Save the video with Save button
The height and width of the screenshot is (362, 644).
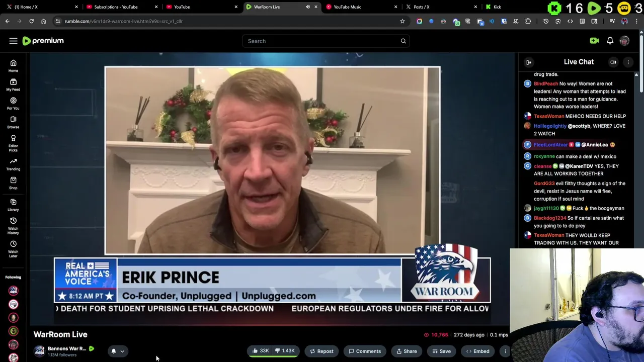[x=441, y=351]
